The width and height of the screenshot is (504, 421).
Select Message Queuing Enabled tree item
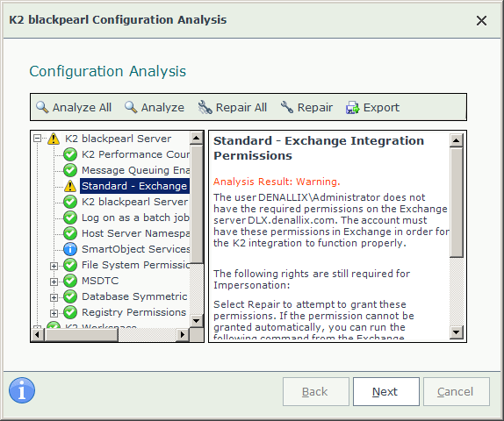pos(135,170)
